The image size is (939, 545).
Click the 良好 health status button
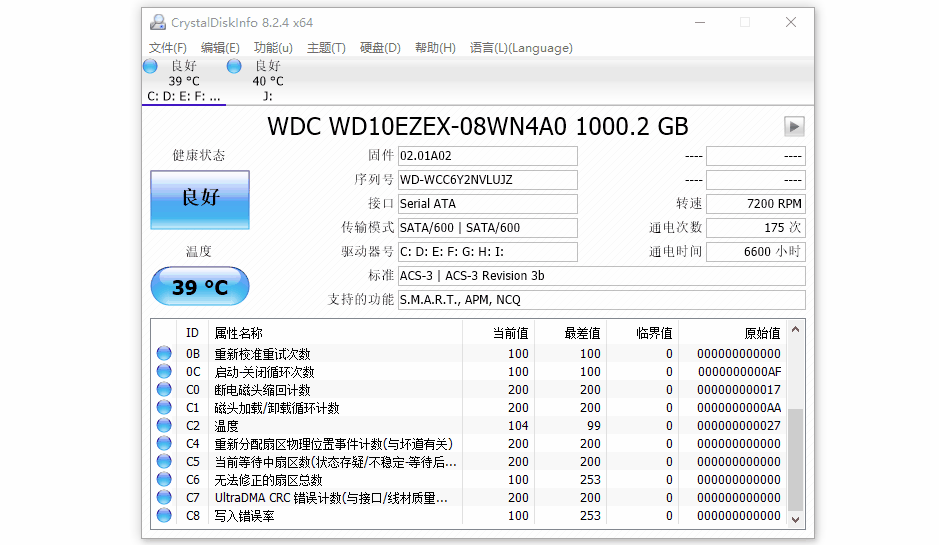coord(200,200)
